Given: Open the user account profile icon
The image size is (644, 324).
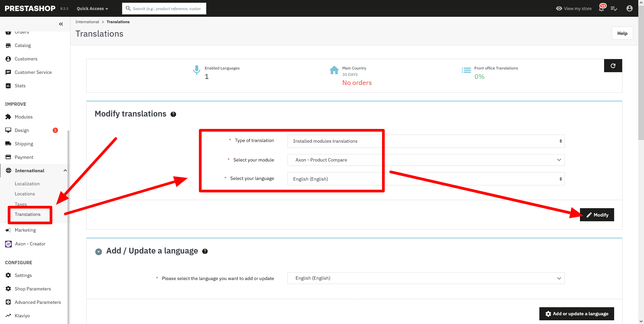Looking at the screenshot, I should pos(629,9).
